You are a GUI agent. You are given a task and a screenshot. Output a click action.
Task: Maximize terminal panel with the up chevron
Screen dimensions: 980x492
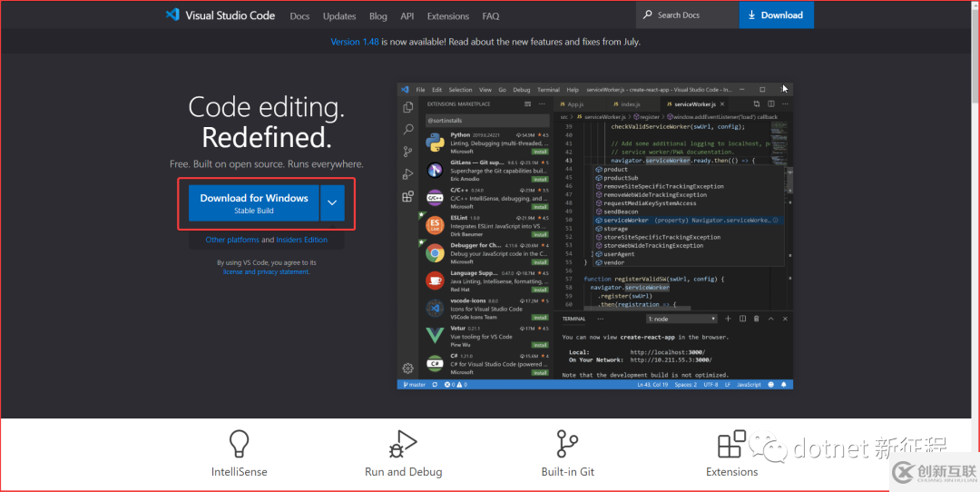click(770, 319)
